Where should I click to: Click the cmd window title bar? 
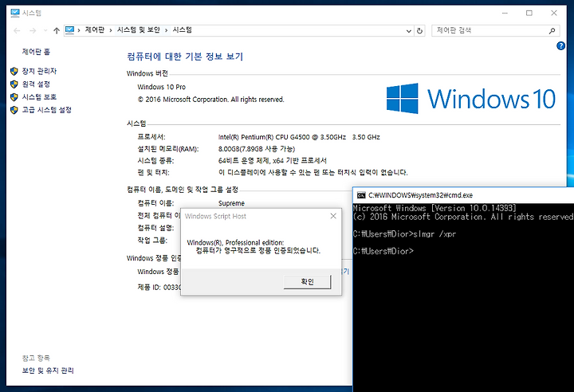pos(463,195)
